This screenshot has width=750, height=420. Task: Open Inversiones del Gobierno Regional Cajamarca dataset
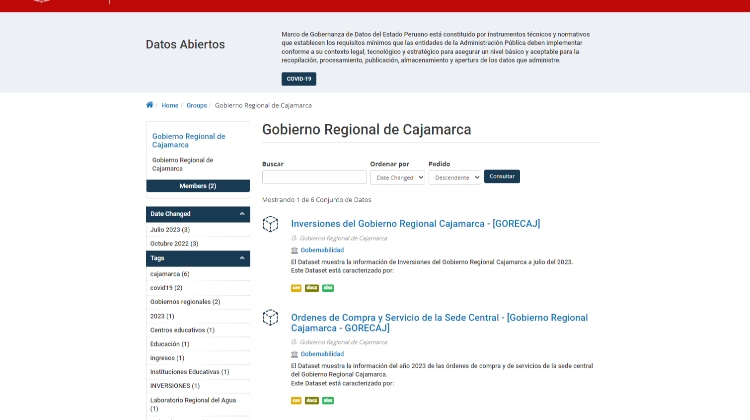coord(415,224)
